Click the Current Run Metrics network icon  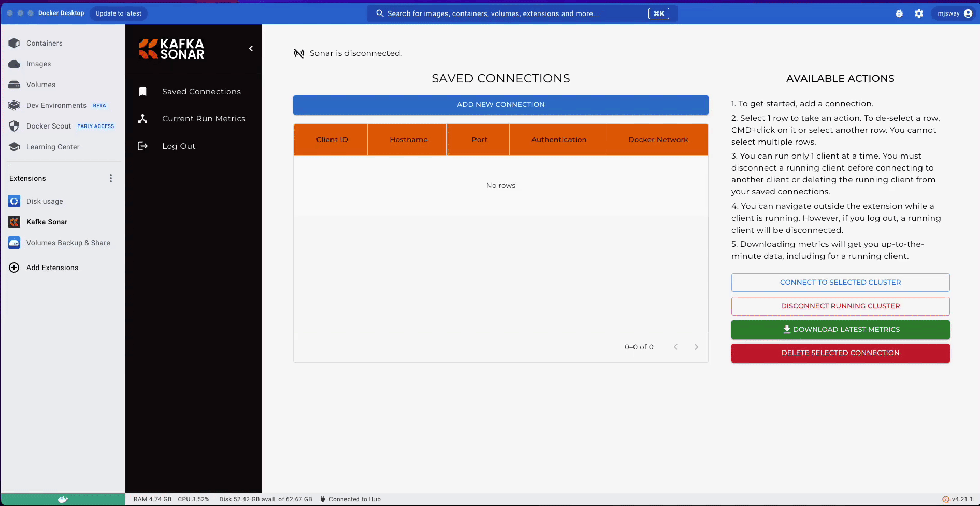(143, 119)
